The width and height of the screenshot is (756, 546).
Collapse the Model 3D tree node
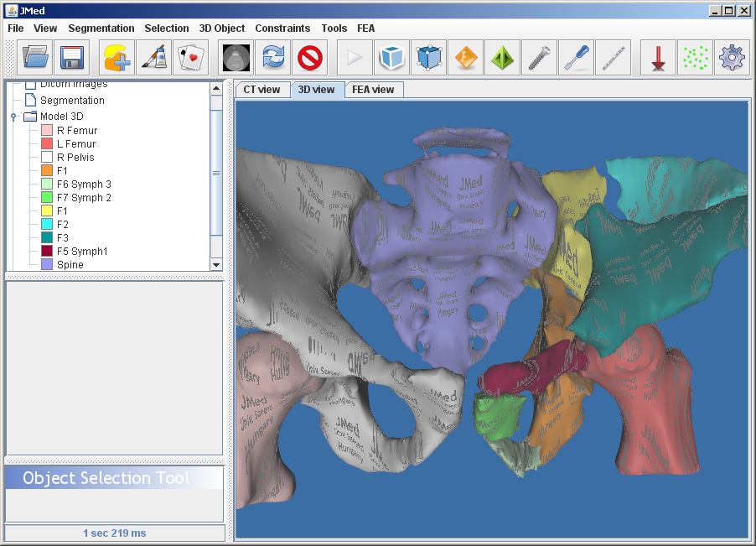click(x=13, y=117)
